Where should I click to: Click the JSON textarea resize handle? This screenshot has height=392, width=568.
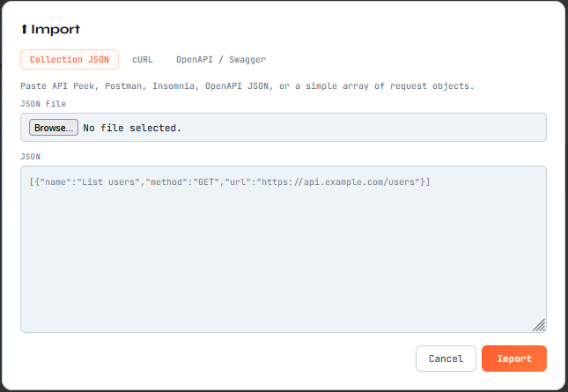tap(540, 325)
